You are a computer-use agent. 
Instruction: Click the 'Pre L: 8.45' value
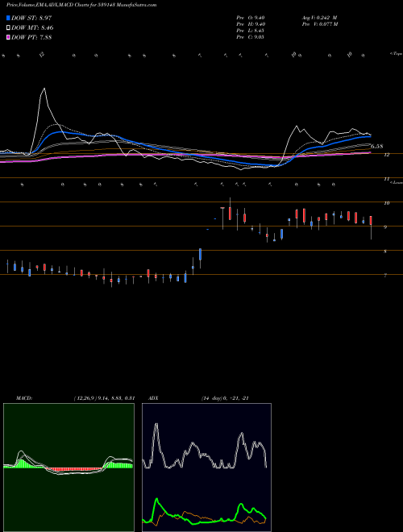tap(251, 31)
